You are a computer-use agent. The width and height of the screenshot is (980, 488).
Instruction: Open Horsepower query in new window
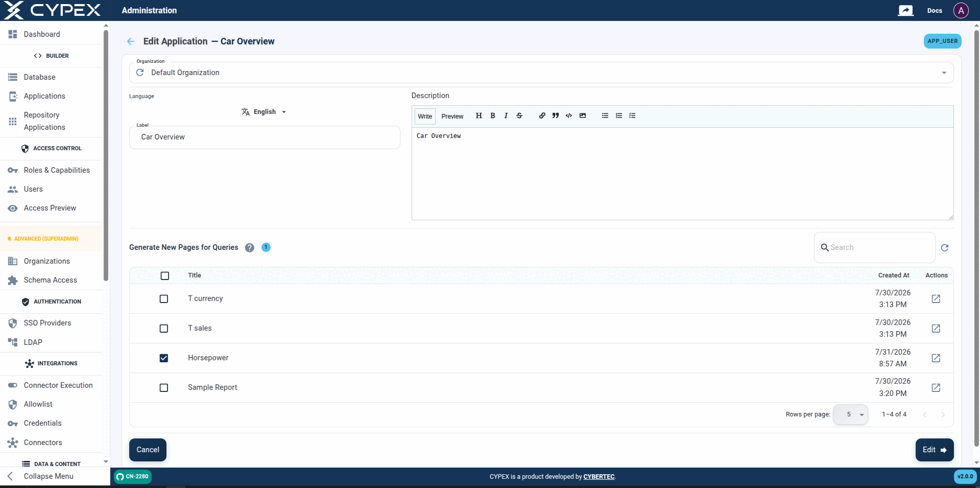coord(936,358)
